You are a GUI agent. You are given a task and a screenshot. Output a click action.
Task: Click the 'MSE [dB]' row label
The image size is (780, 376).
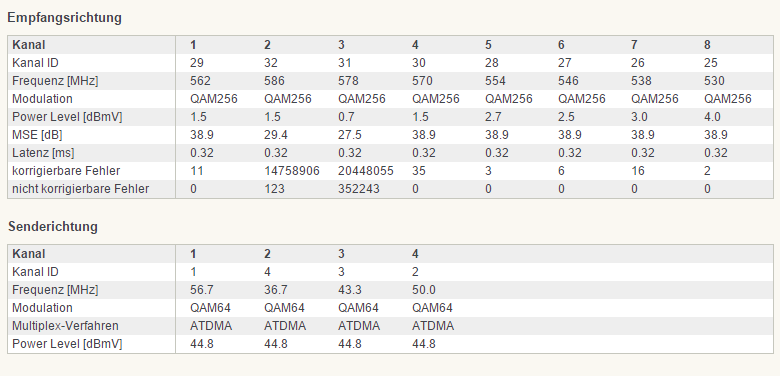37,135
